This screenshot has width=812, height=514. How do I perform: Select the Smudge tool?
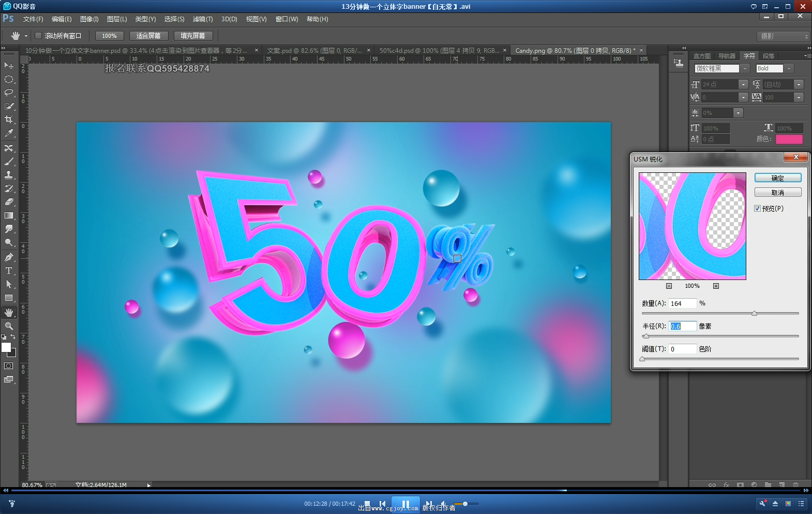(9, 229)
